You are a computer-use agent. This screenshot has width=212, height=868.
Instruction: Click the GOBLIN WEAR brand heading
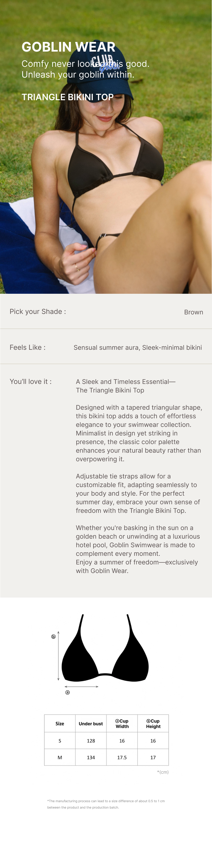(68, 47)
